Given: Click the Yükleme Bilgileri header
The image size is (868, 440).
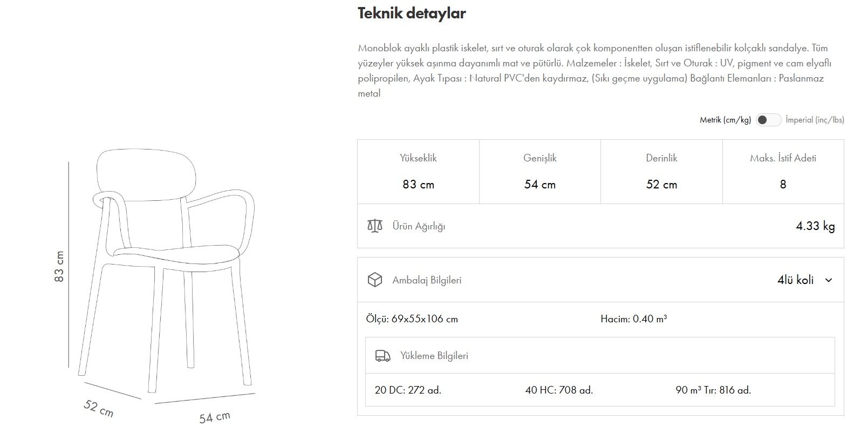Looking at the screenshot, I should coord(600,355).
